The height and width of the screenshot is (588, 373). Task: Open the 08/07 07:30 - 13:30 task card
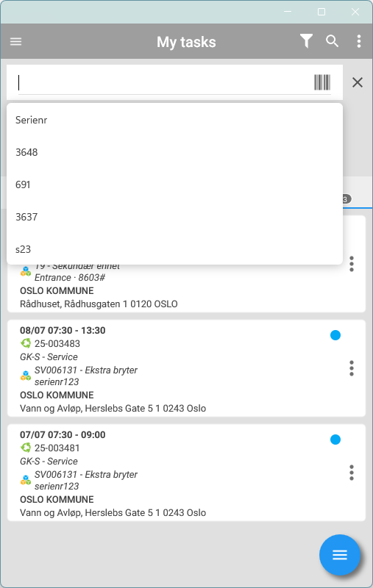[x=186, y=368]
